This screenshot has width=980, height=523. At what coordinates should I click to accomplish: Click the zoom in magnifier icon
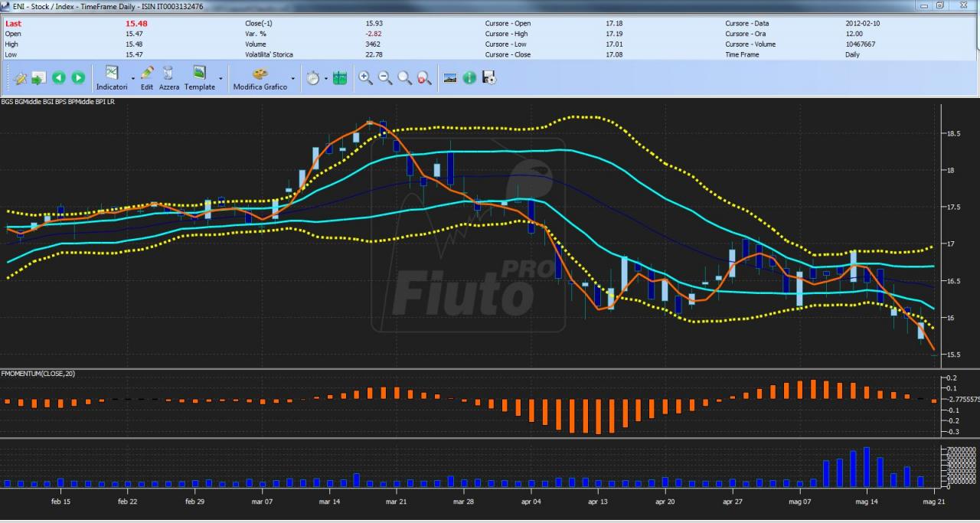point(366,78)
